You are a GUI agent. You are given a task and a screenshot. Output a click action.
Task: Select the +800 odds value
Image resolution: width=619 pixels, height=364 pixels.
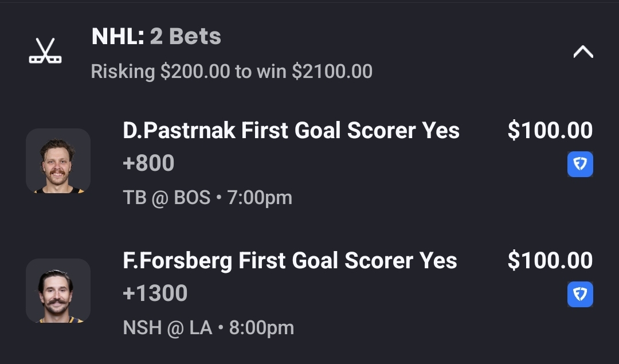click(x=148, y=163)
